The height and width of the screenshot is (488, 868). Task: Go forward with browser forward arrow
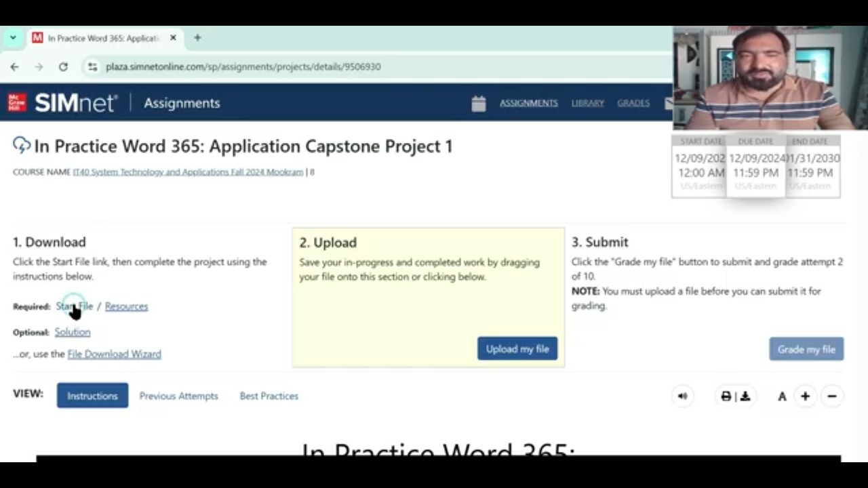click(x=39, y=66)
